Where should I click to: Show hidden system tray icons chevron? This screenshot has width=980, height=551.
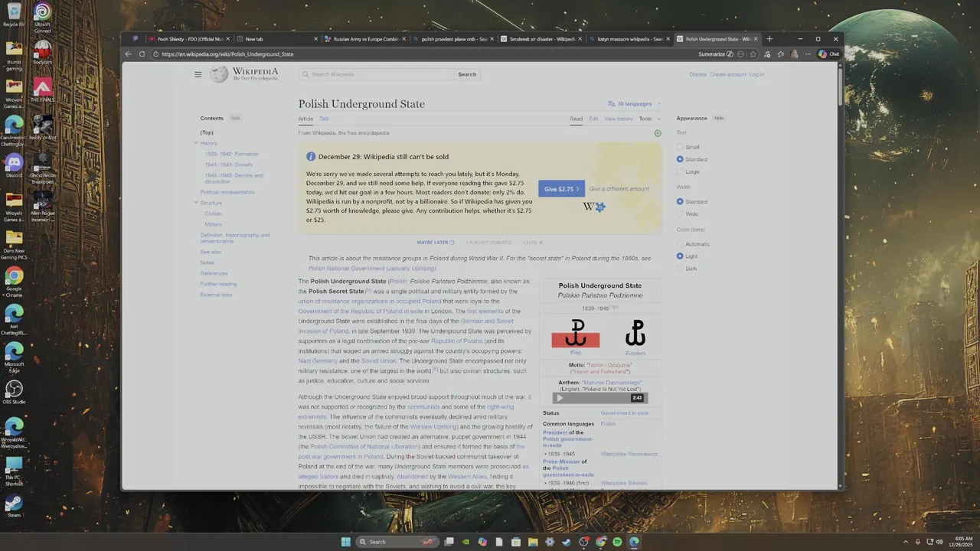(906, 542)
